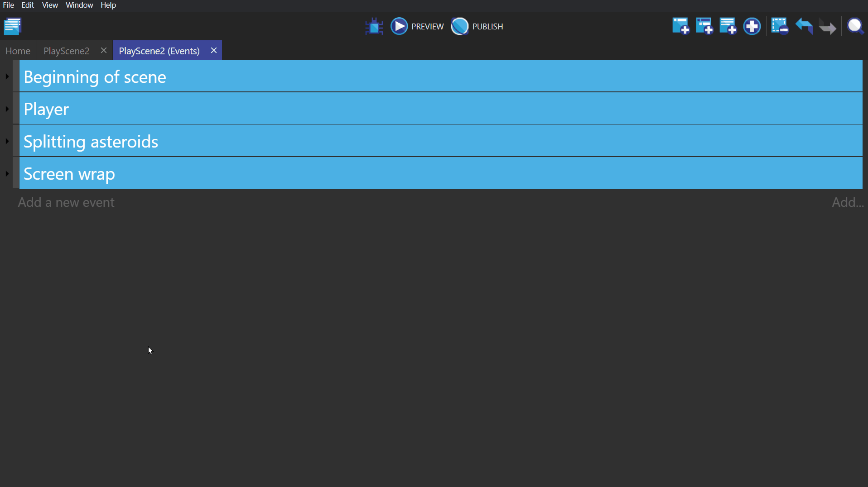868x487 pixels.
Task: Expand the Beginning of scene group
Action: tap(7, 76)
